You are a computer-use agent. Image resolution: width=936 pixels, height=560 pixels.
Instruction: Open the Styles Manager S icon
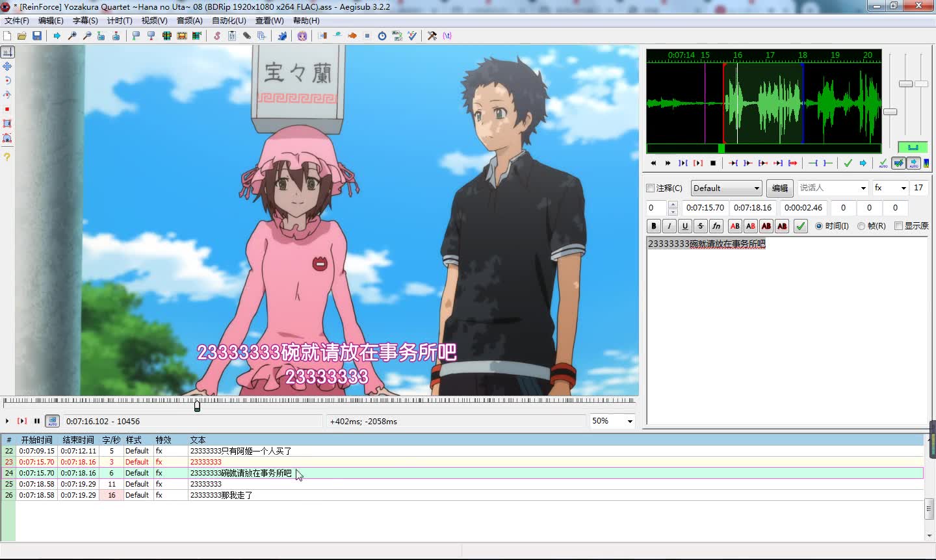click(217, 36)
